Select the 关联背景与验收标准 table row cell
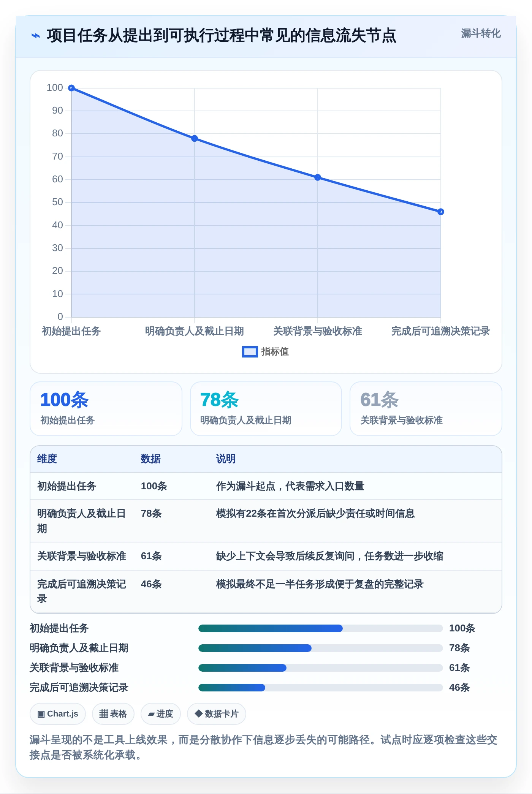The image size is (532, 794). [82, 556]
